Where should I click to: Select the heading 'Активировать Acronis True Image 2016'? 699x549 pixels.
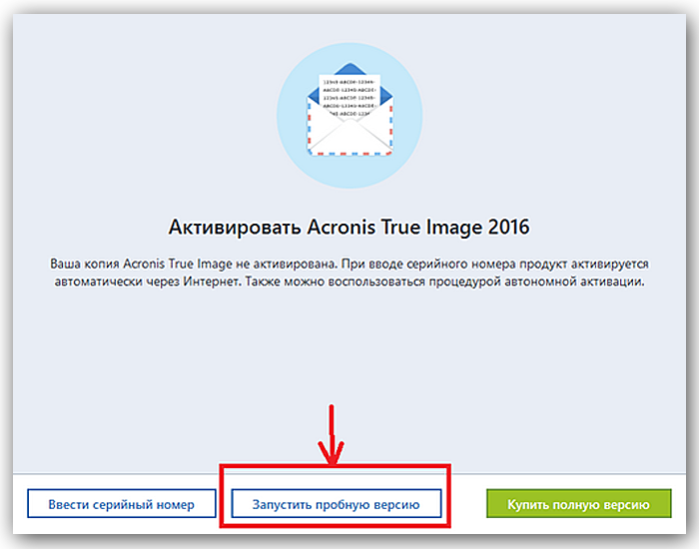[349, 227]
